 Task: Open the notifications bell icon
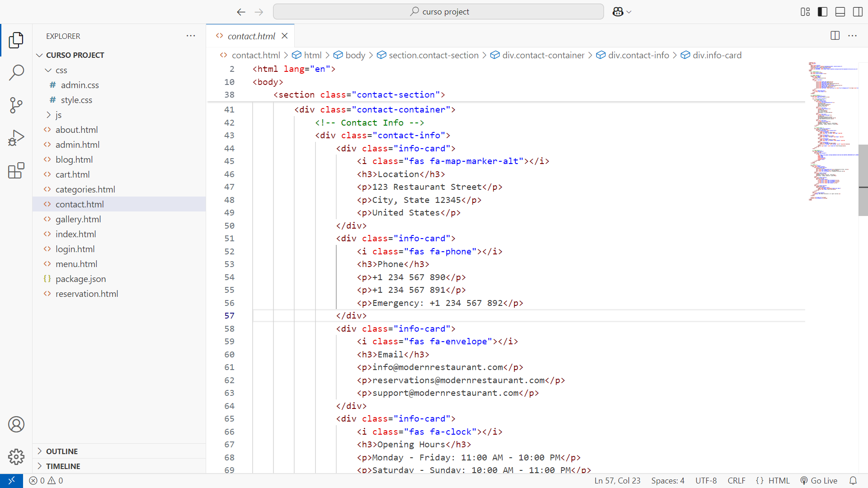pos(853,481)
